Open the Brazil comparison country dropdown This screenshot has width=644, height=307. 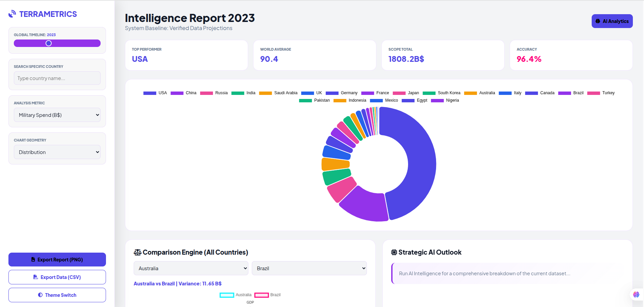click(x=309, y=268)
